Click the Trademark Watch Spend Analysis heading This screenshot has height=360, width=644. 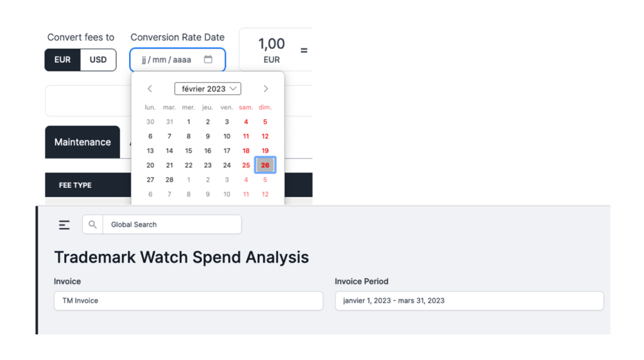[x=182, y=258]
